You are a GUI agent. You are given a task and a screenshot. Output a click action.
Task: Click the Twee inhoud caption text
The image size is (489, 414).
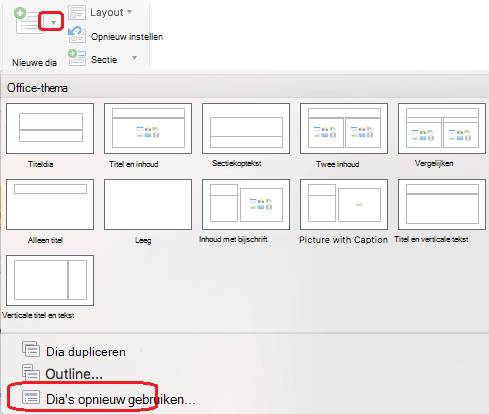[x=338, y=164]
